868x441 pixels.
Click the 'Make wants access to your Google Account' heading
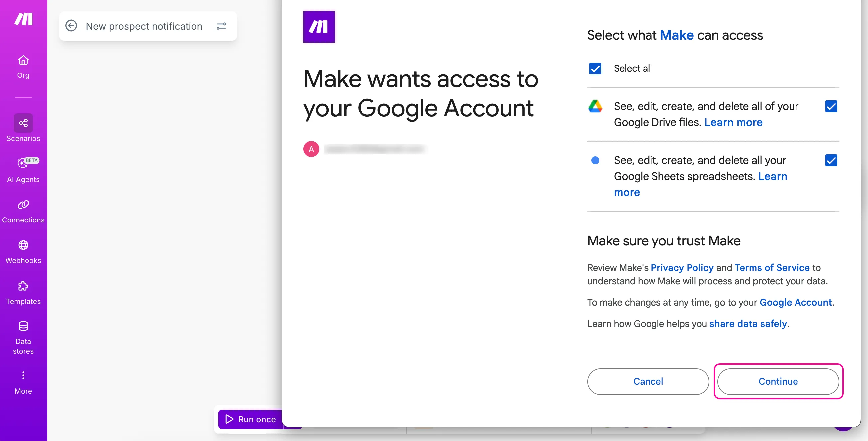point(420,94)
